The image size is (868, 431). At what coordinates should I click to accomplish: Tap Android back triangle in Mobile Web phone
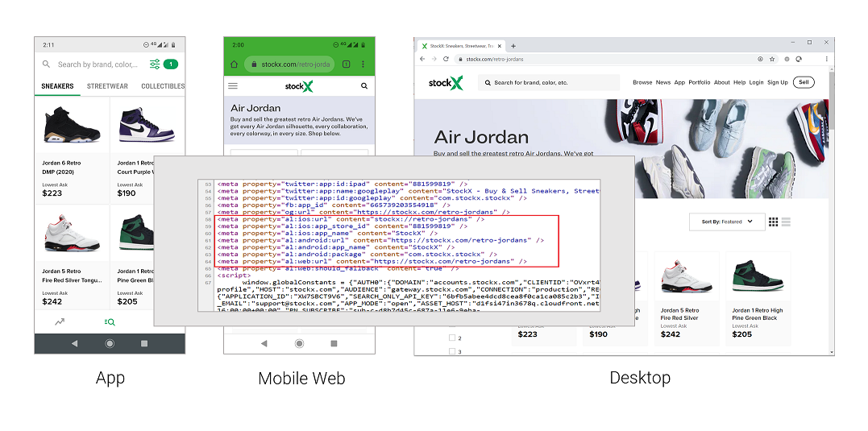tap(264, 343)
